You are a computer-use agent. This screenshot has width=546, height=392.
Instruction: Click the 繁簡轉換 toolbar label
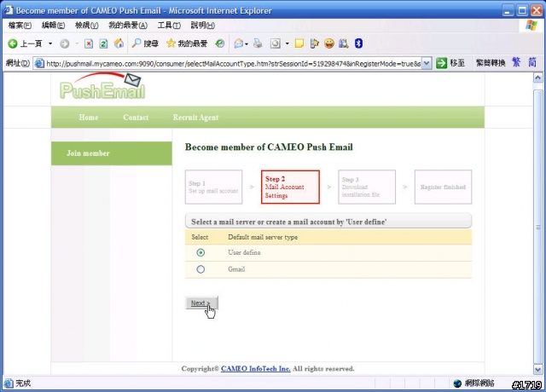point(491,63)
